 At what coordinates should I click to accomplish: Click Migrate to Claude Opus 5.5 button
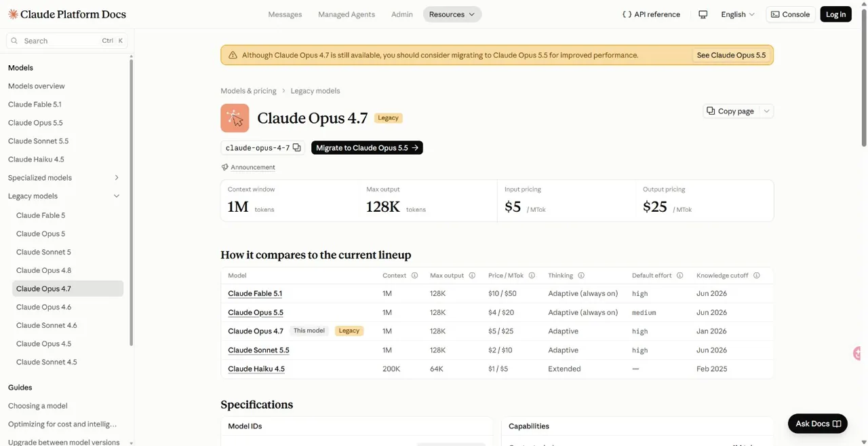367,147
